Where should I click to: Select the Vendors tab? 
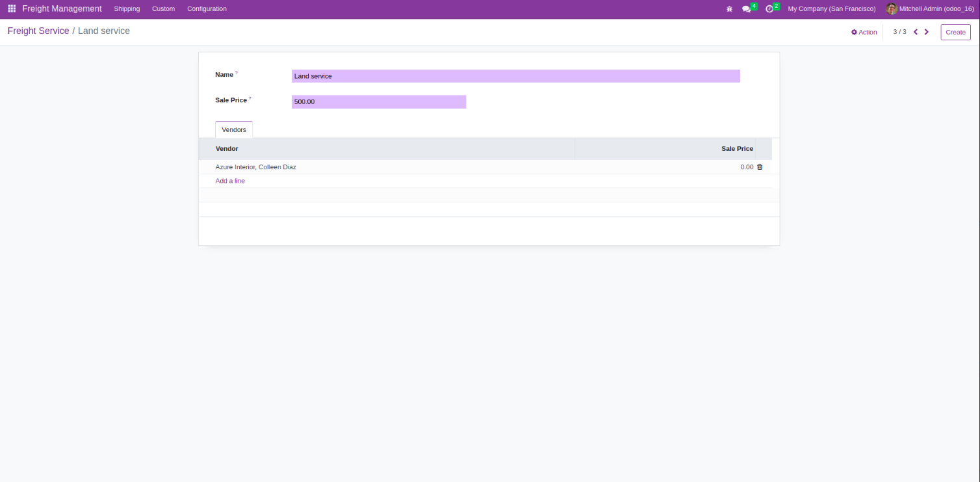234,129
